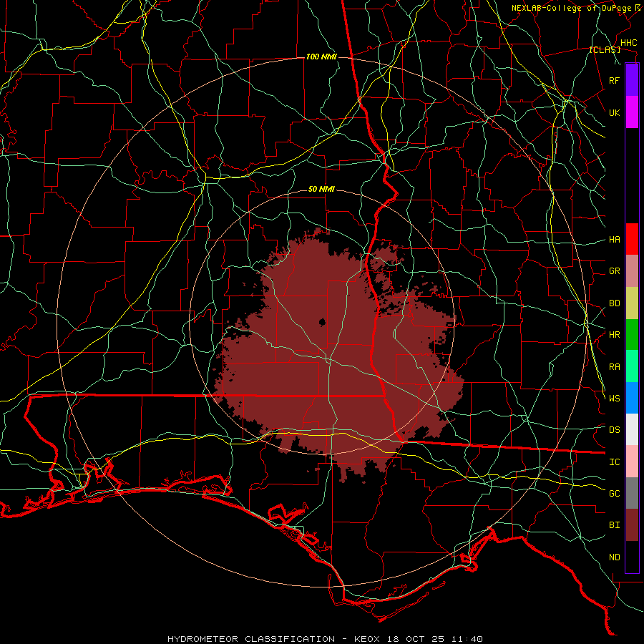
Task: Click the magenta UK color swatch
Action: (x=632, y=112)
